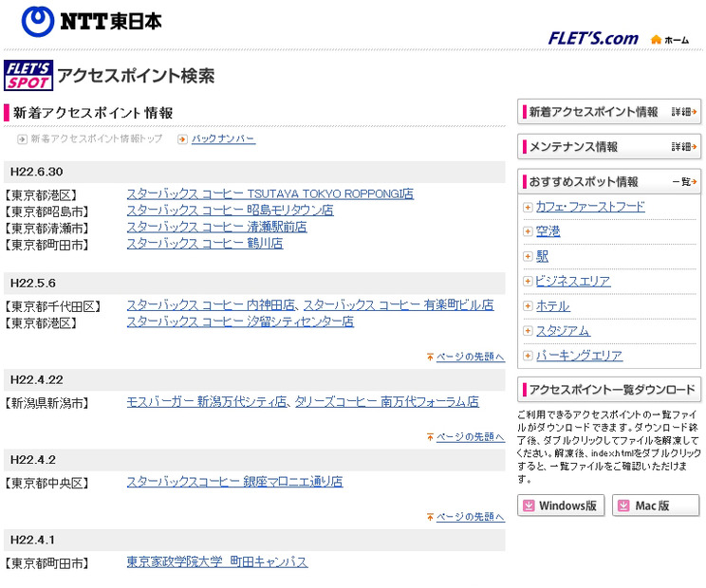Click the orange home icon
Image resolution: width=706 pixels, height=588 pixels.
656,40
